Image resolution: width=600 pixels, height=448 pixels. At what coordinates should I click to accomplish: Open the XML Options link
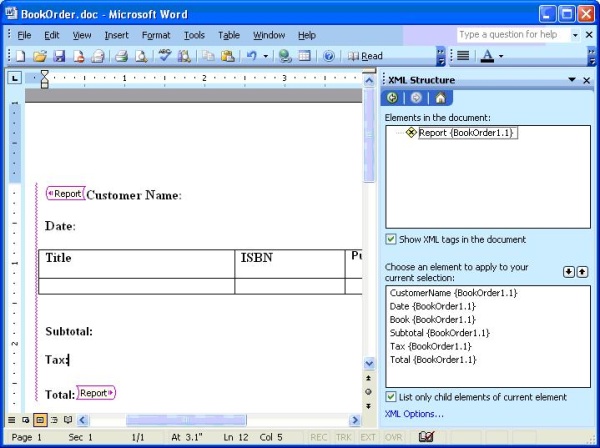pyautogui.click(x=414, y=414)
